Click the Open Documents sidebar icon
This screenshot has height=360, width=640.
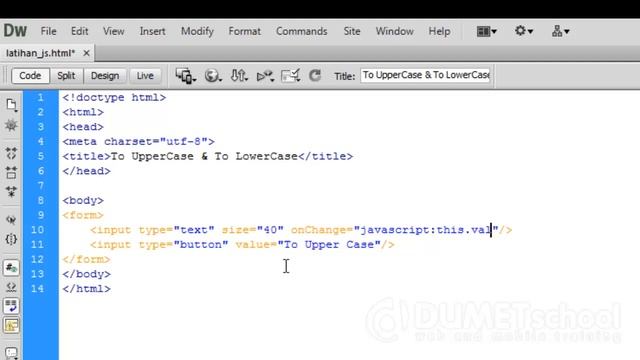(11, 105)
